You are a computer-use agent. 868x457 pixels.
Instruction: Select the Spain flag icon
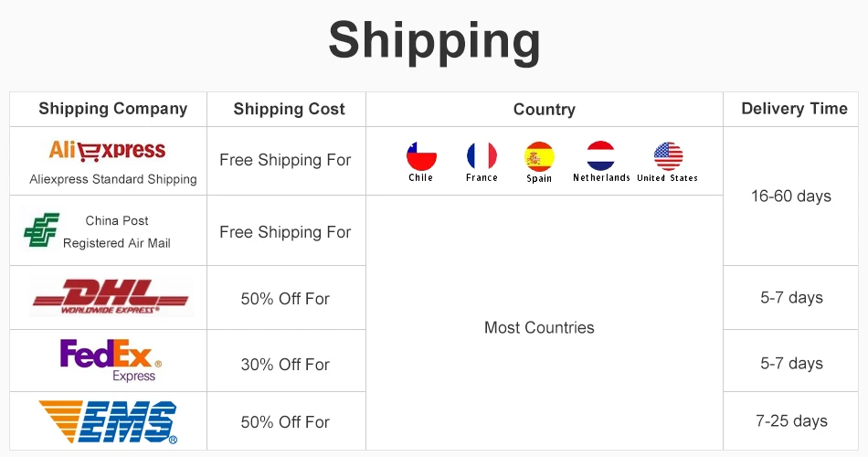point(539,156)
